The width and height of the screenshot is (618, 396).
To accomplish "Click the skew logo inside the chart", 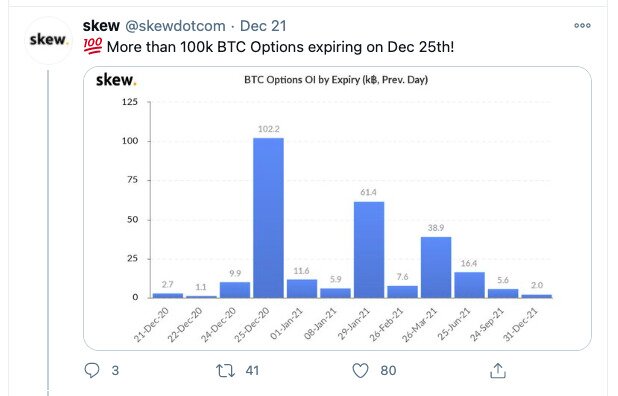I will coord(116,80).
